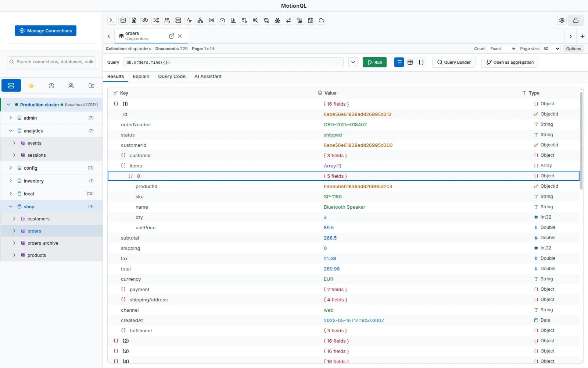Click the broadcast radio-waves toolbar icon
This screenshot has width=588, height=368.
click(211, 20)
